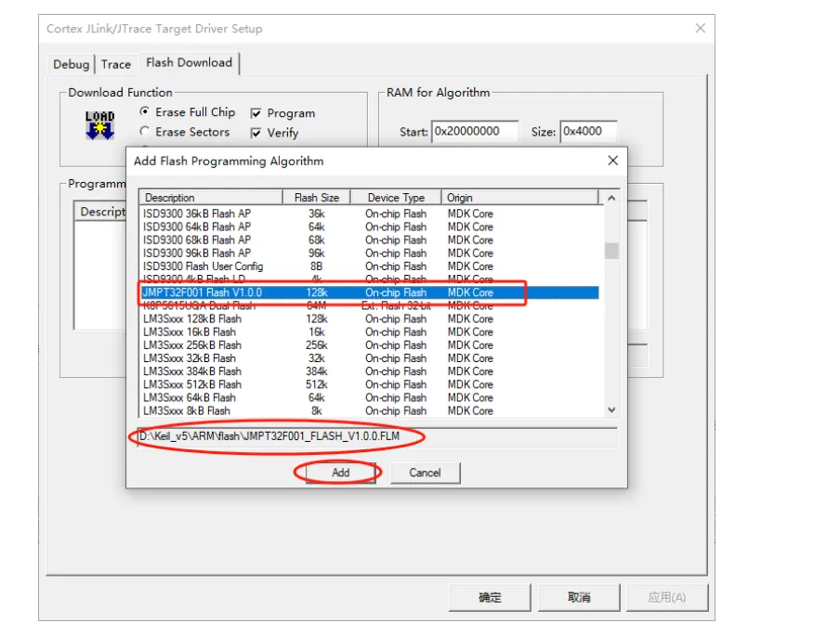The height and width of the screenshot is (623, 840).
Task: Switch to the Trace tab
Action: pos(116,64)
